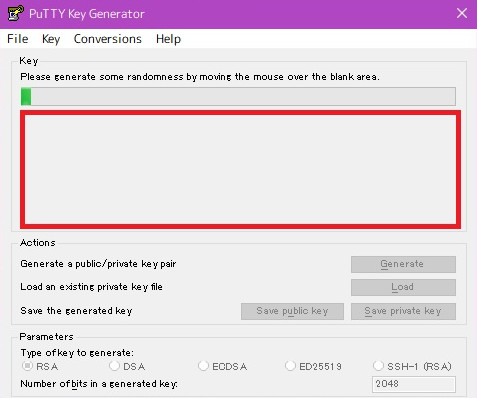Click the 'Please generate some randomness' instruction text
This screenshot has width=477, height=398.
click(200, 77)
